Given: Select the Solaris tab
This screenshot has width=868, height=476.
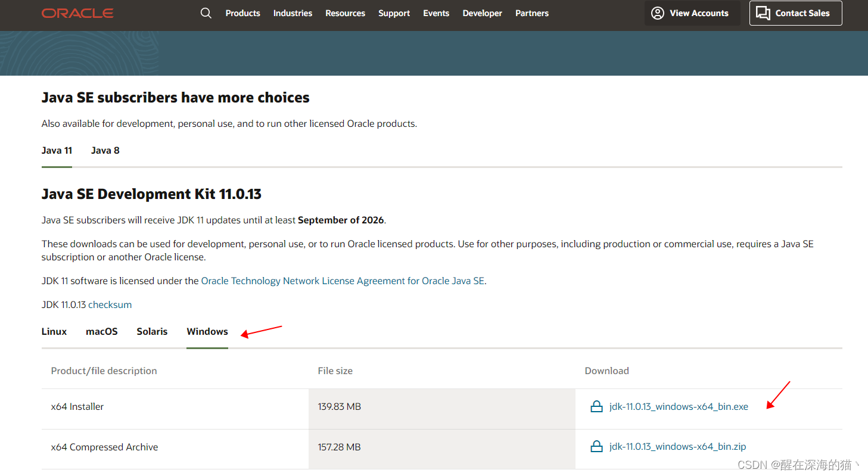Looking at the screenshot, I should [x=152, y=332].
